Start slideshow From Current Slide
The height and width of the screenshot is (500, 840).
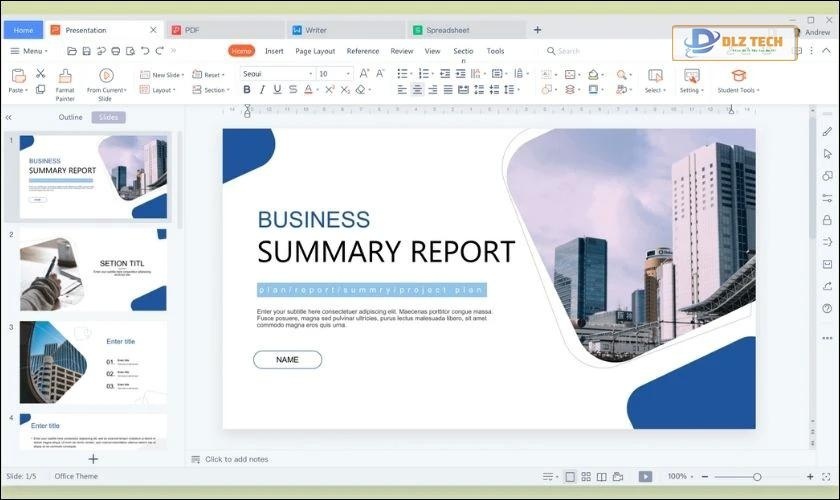pyautogui.click(x=106, y=76)
